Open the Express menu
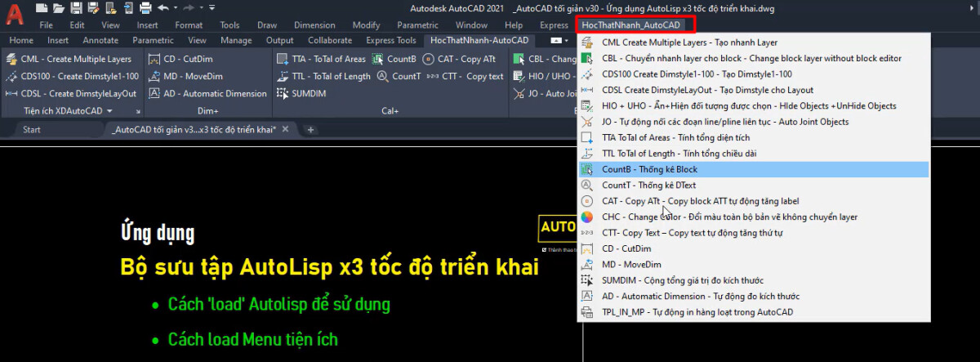This screenshot has height=362, width=980. click(x=554, y=25)
